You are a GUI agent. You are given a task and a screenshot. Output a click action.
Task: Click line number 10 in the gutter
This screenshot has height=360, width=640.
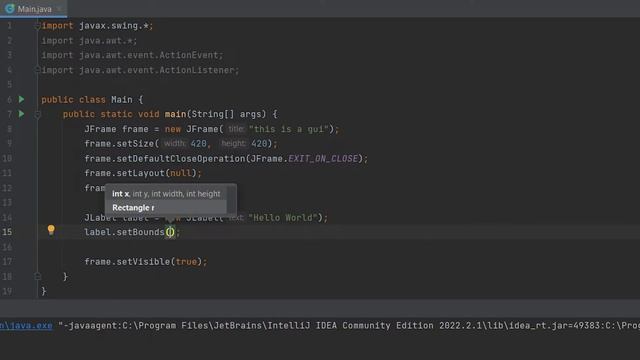pyautogui.click(x=7, y=158)
